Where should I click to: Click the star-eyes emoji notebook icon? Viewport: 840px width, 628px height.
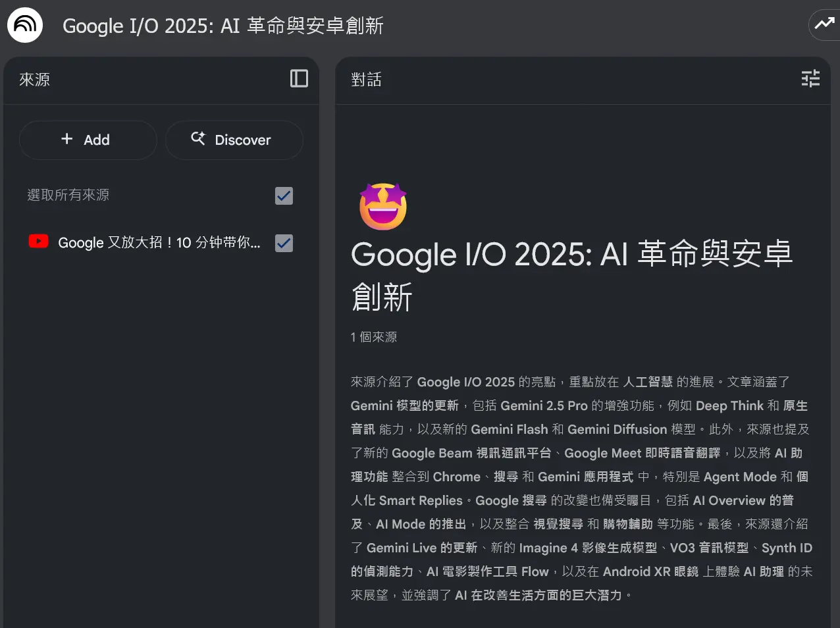tap(383, 206)
